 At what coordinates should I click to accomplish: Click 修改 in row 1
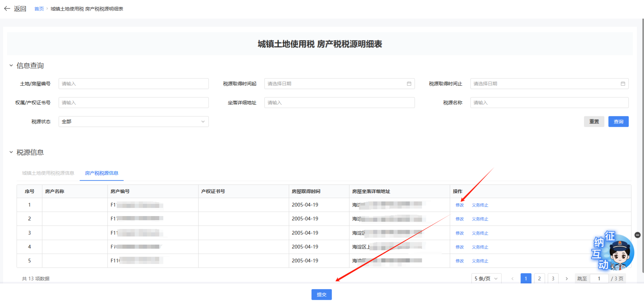(x=460, y=205)
